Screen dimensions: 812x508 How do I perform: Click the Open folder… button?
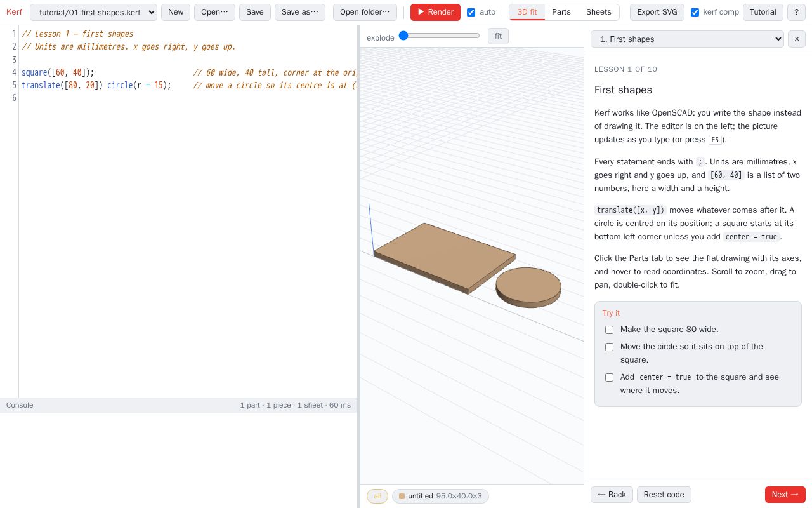click(365, 12)
